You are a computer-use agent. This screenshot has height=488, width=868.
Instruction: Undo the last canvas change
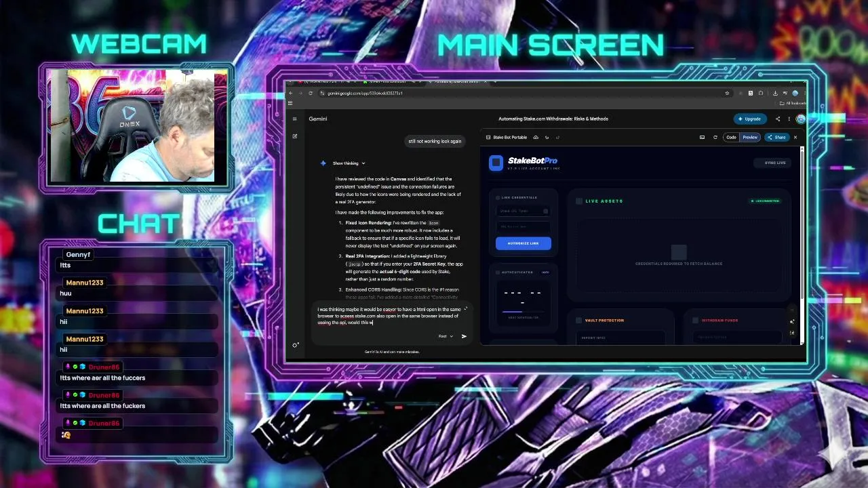point(547,137)
